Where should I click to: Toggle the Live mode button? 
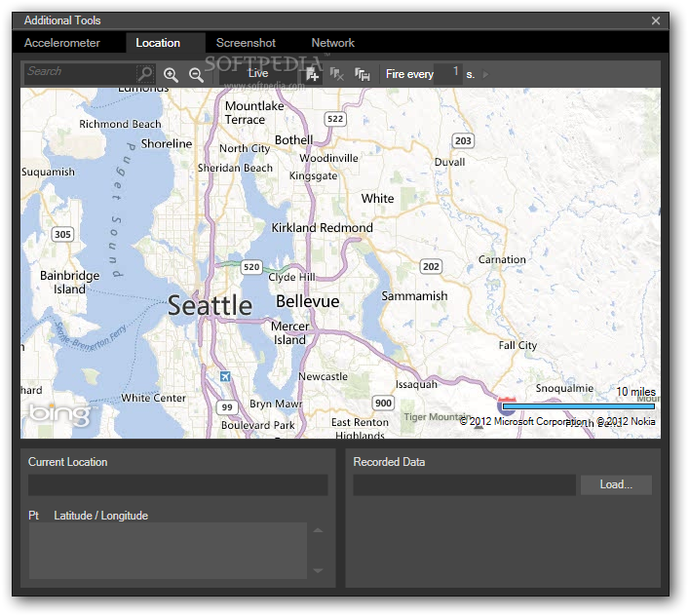tap(258, 73)
